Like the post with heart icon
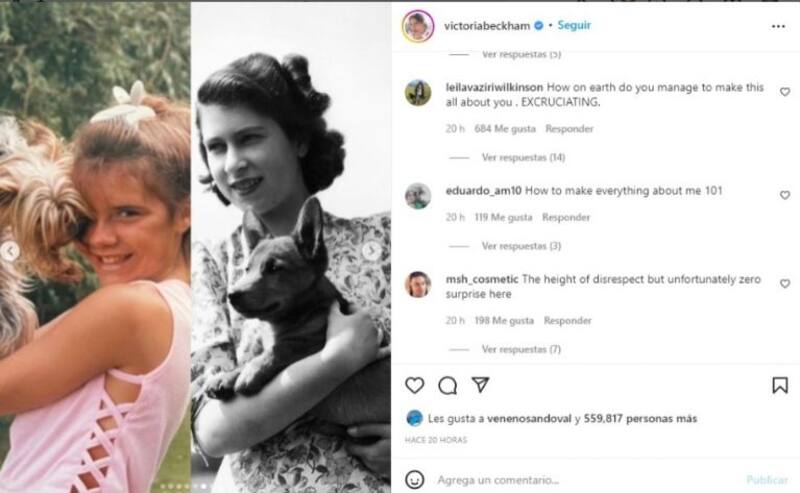The width and height of the screenshot is (800, 493). [414, 385]
